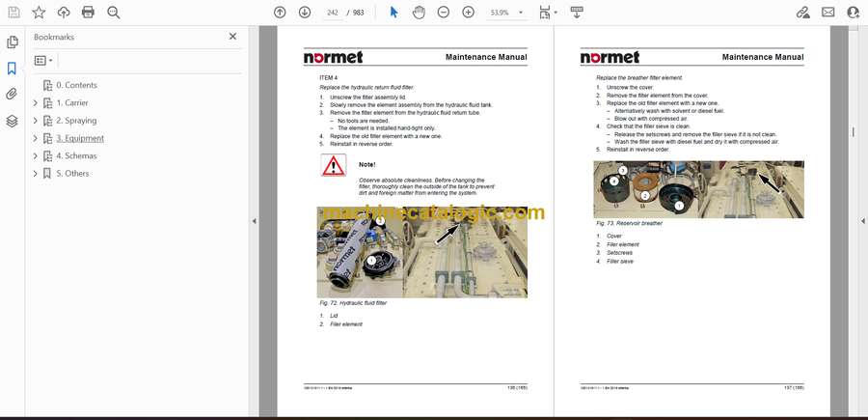Print the document using the printer icon

pos(88,13)
